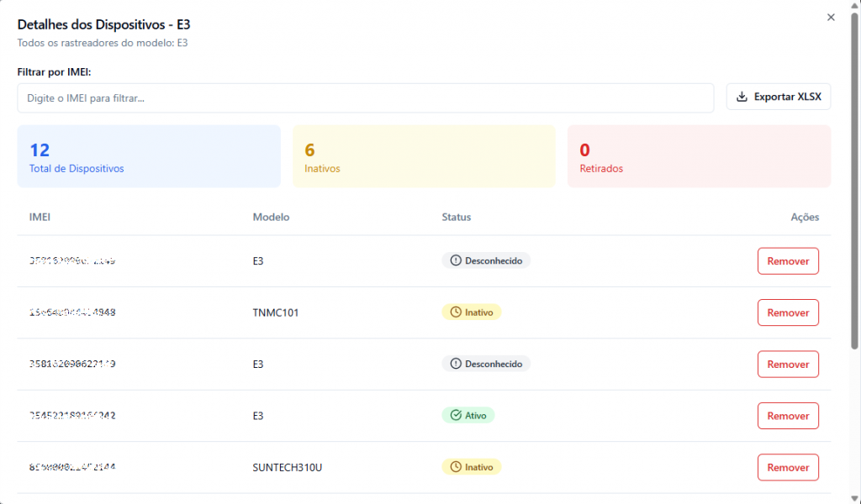Click the download icon in Exportar XLSX

tap(742, 97)
